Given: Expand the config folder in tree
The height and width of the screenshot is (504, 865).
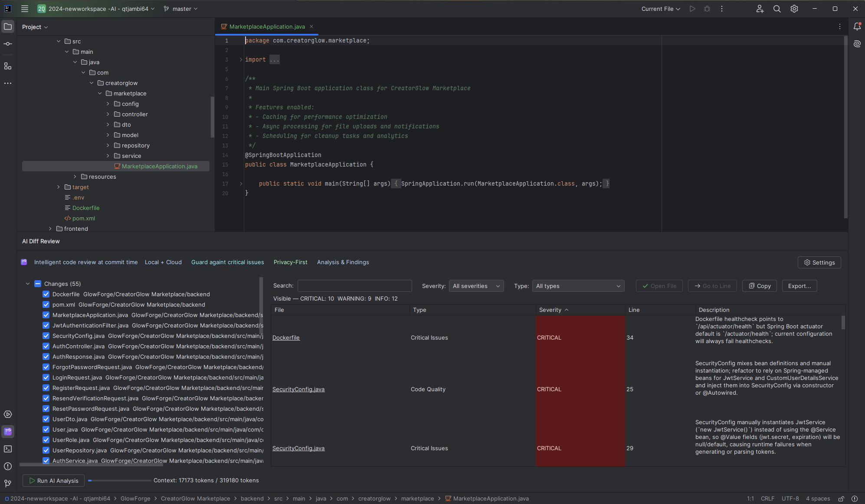Looking at the screenshot, I should [108, 104].
